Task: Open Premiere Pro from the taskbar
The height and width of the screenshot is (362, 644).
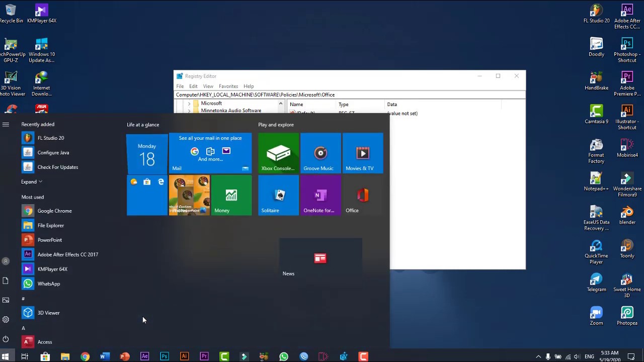Action: click(x=204, y=356)
